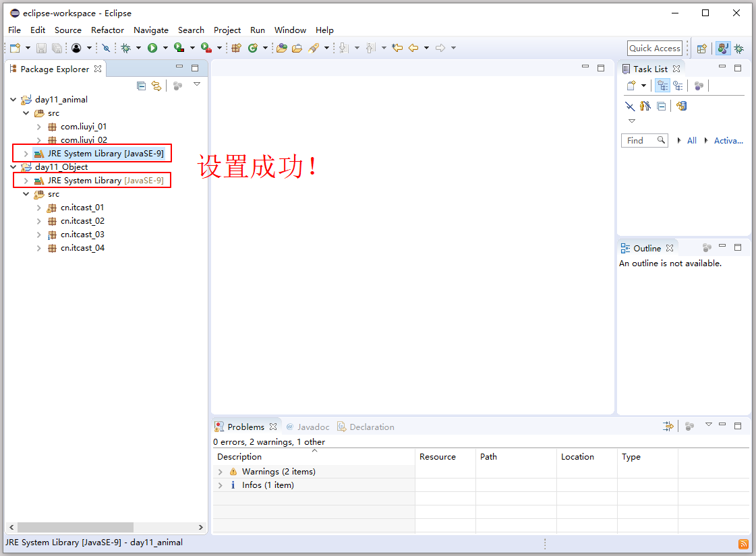Expand JRE System Library under day11_animal
Viewport: 756px width, 556px height.
point(26,154)
